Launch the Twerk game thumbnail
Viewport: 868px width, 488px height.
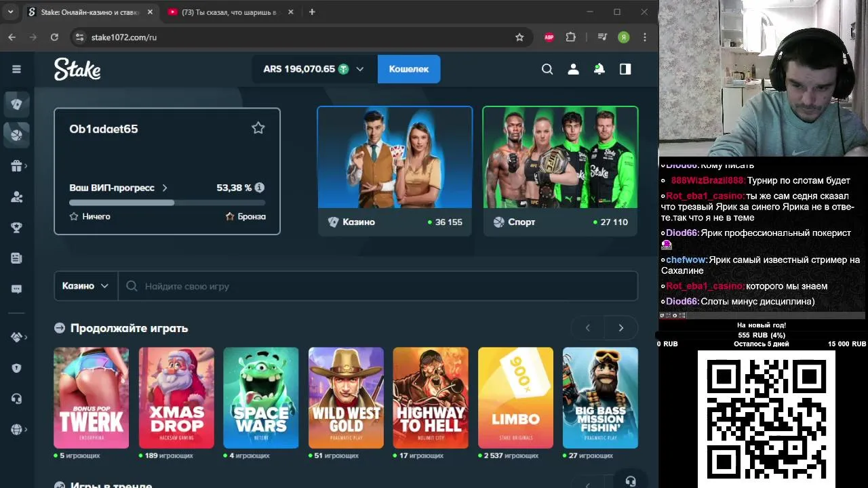coord(91,398)
